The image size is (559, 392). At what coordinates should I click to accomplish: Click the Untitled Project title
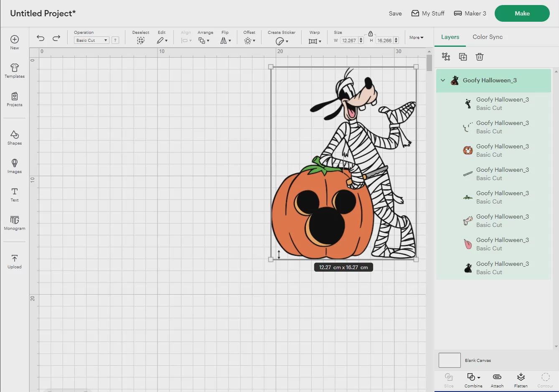pyautogui.click(x=43, y=13)
